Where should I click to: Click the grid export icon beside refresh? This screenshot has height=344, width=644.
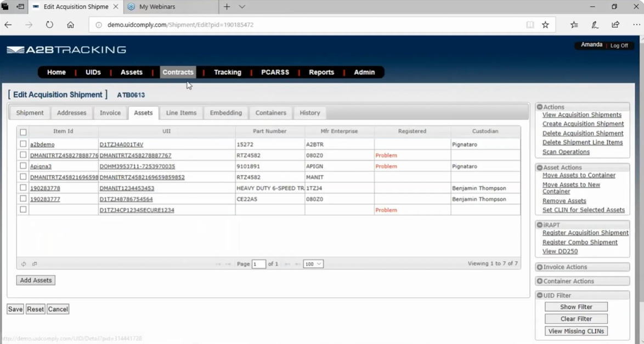pos(34,264)
